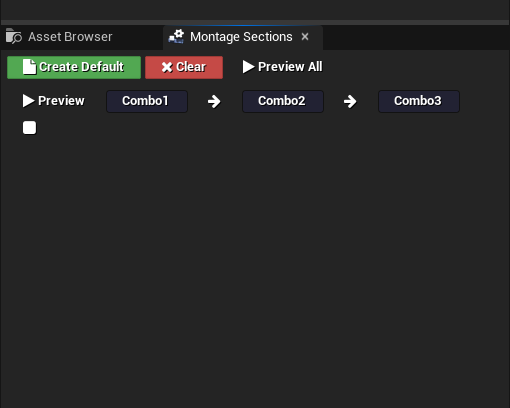Viewport: 510px width, 408px height.
Task: Click the arrow between Combo1 and Combo2
Action: (214, 101)
